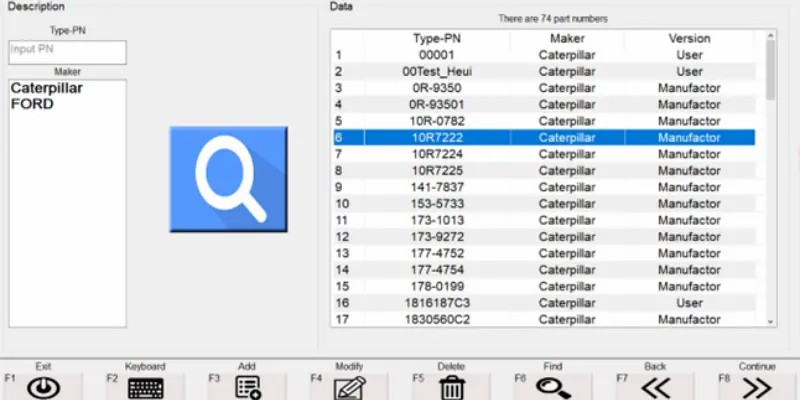Image resolution: width=800 pixels, height=400 pixels.
Task: Select part number 0R-93501
Action: [x=544, y=105]
